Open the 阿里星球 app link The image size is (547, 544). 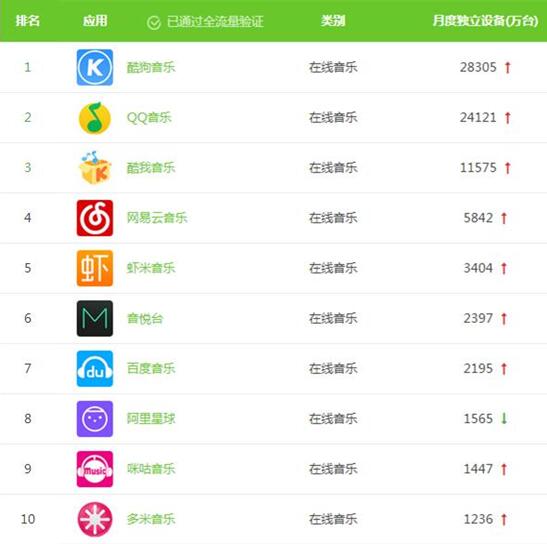click(x=151, y=419)
